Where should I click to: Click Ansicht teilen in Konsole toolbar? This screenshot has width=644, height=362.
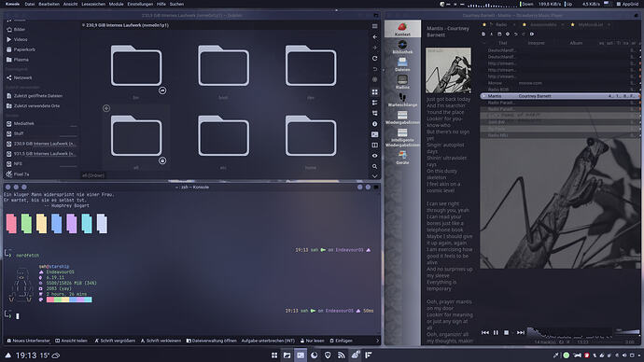[72, 341]
